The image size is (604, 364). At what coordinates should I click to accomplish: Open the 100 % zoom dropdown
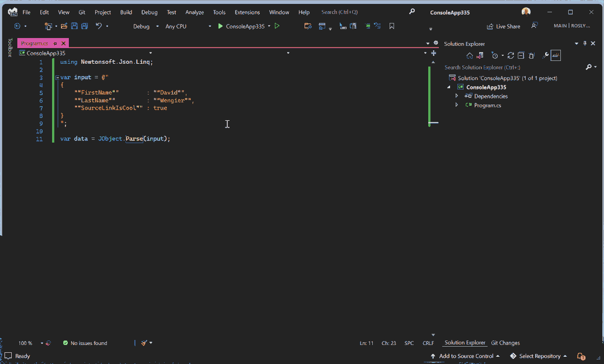click(x=41, y=343)
